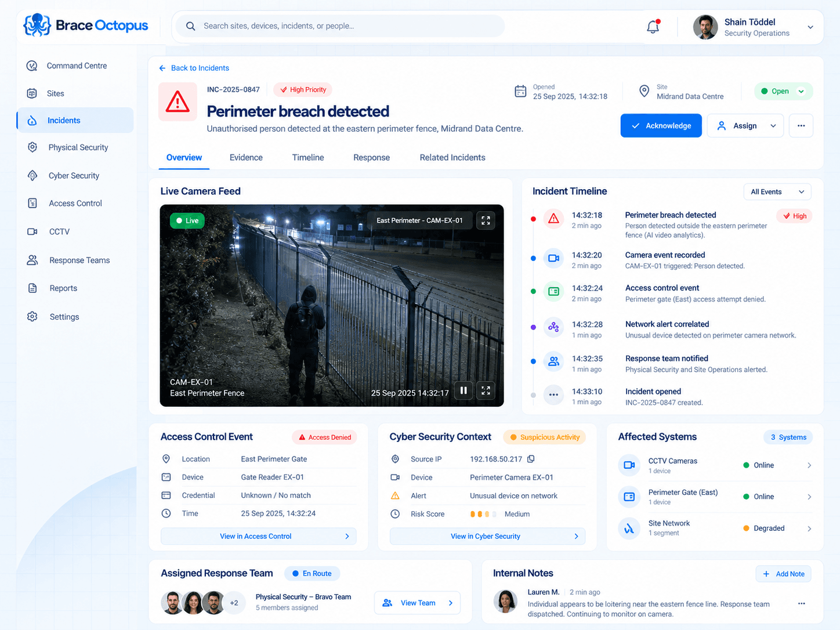Click the Response team notified timeline icon
The height and width of the screenshot is (630, 840).
click(553, 361)
